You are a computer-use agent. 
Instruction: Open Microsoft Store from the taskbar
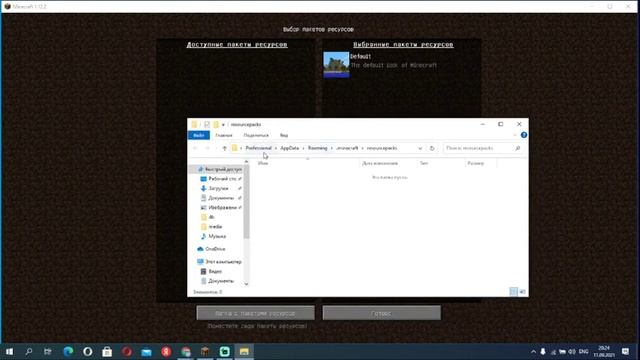[107, 351]
